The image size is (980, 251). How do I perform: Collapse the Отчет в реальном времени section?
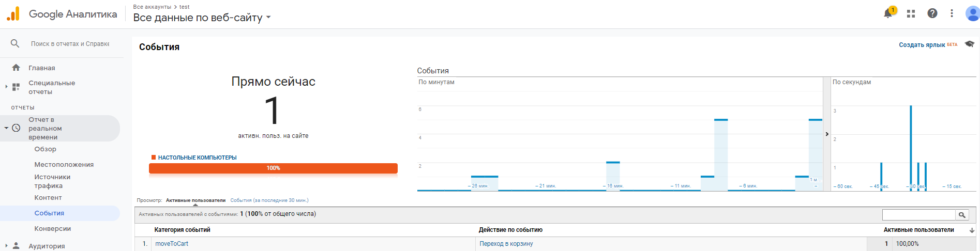click(x=6, y=128)
